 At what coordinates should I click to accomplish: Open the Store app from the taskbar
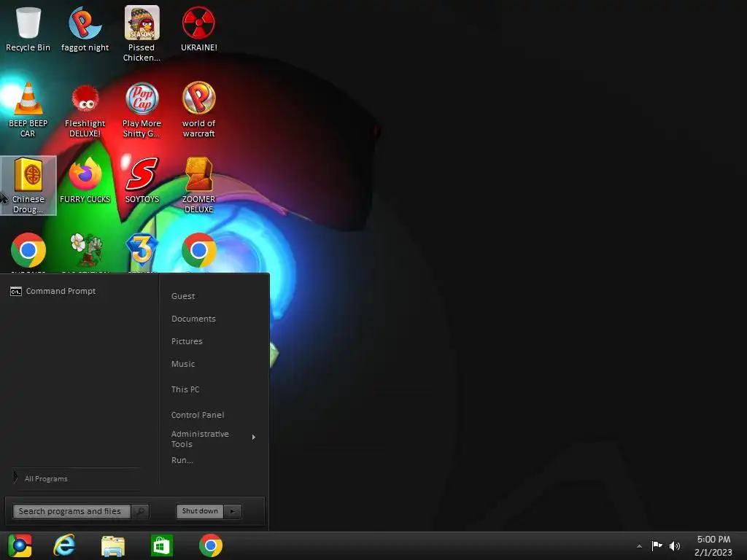click(x=161, y=545)
